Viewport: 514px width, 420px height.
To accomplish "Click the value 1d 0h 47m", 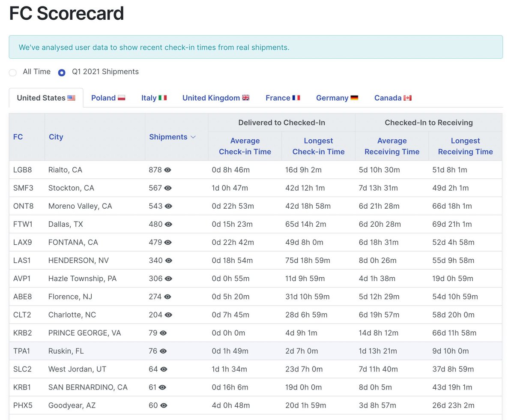I will 230,188.
